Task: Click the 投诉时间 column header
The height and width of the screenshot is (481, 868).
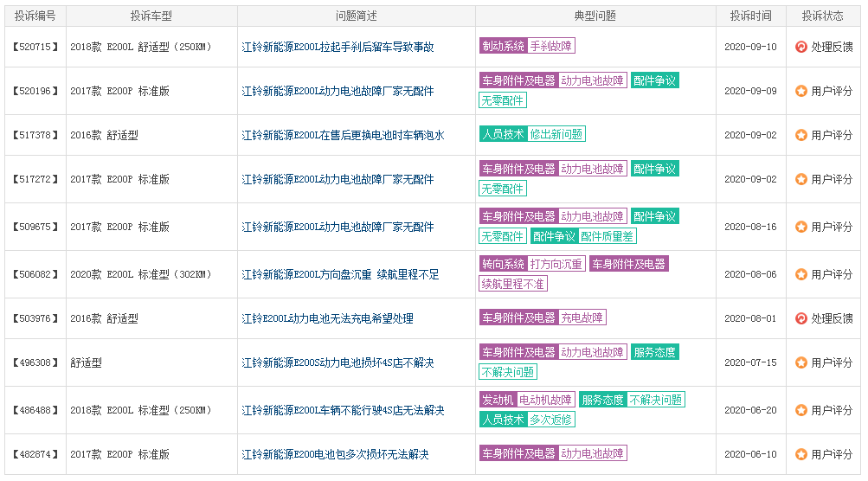Action: (x=751, y=16)
